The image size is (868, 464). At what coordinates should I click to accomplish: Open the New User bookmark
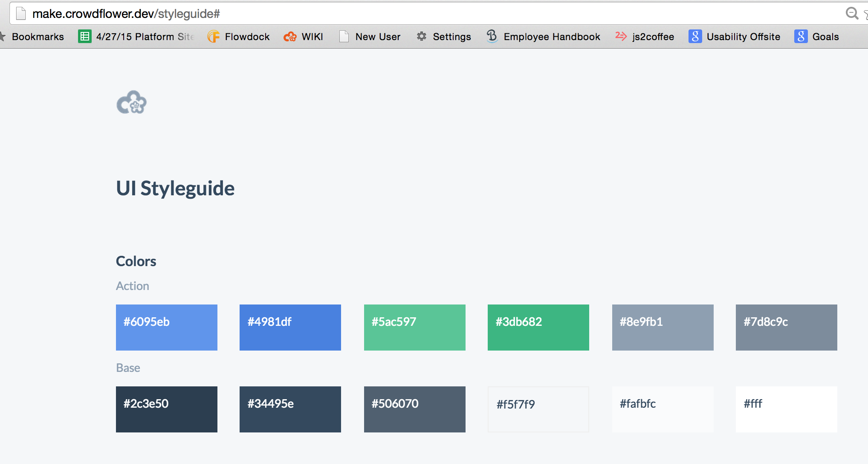tap(370, 37)
